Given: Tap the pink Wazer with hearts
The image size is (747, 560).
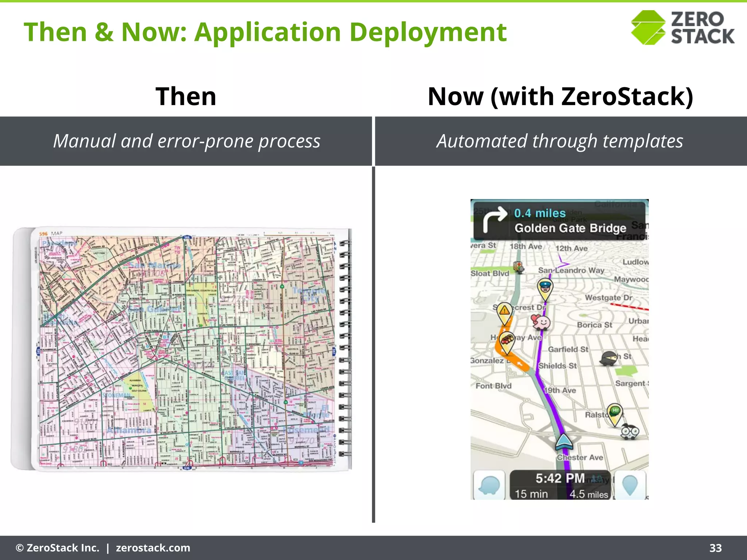Looking at the screenshot, I should click(x=541, y=323).
